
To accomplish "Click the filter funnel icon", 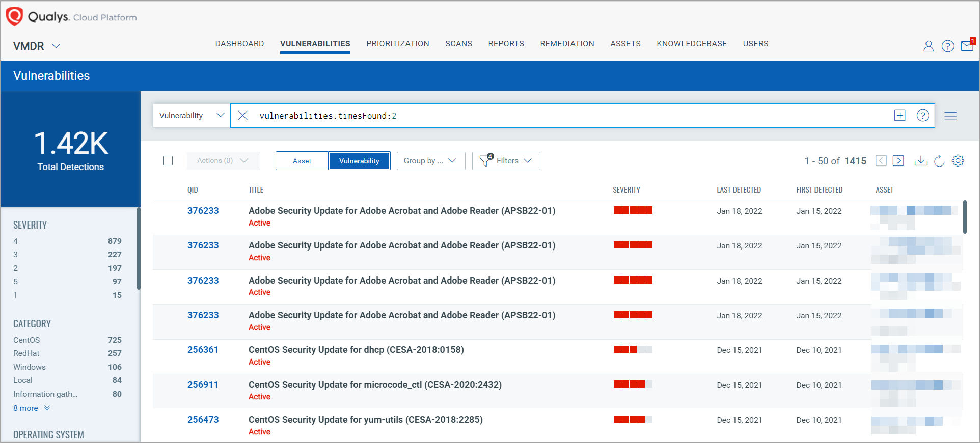I will pyautogui.click(x=485, y=160).
